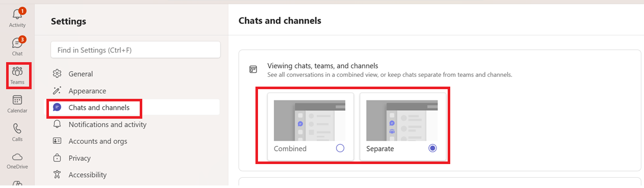Select the Combined radio button
The height and width of the screenshot is (188, 644).
tap(340, 148)
